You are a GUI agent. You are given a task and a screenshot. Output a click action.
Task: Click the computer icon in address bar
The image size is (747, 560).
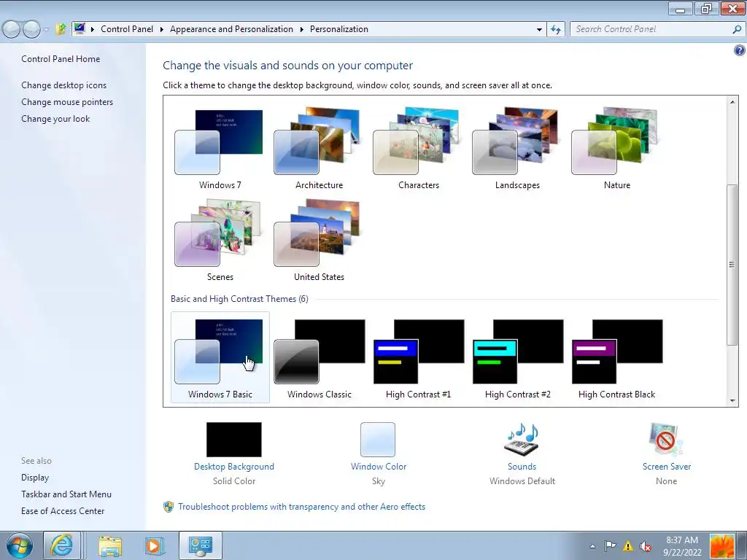click(80, 28)
